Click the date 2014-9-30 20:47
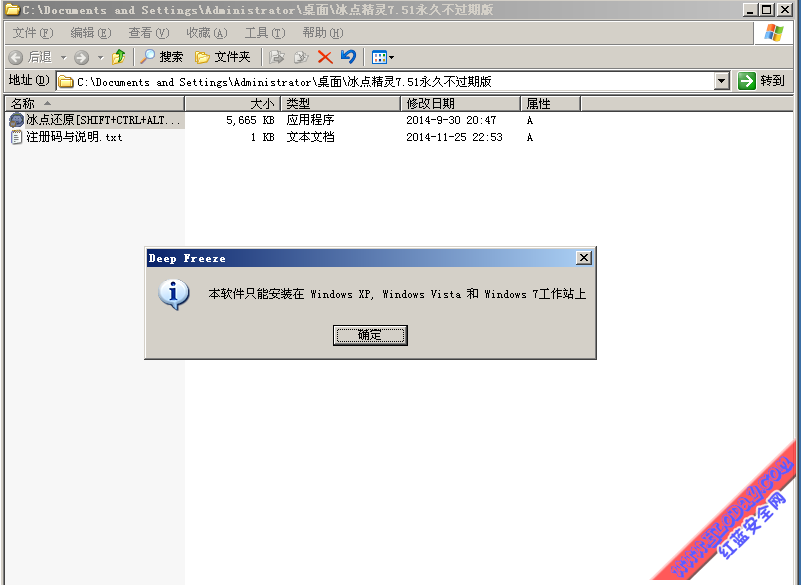 451,121
